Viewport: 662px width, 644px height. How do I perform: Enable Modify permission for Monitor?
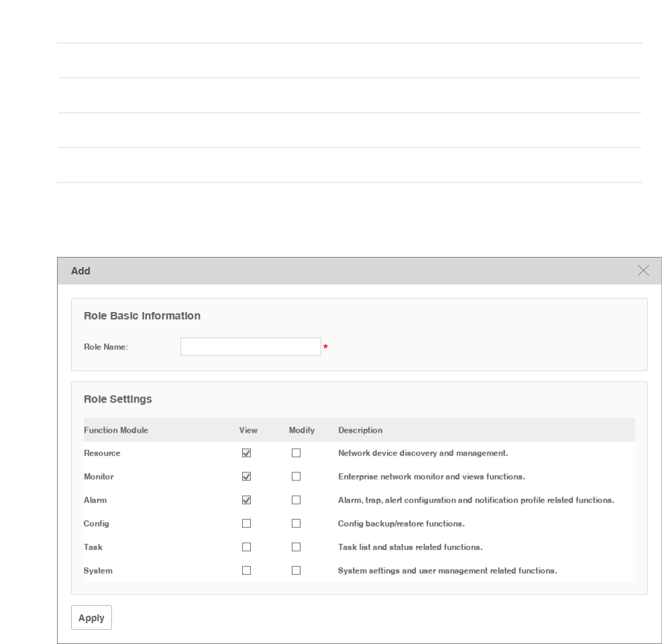[296, 477]
